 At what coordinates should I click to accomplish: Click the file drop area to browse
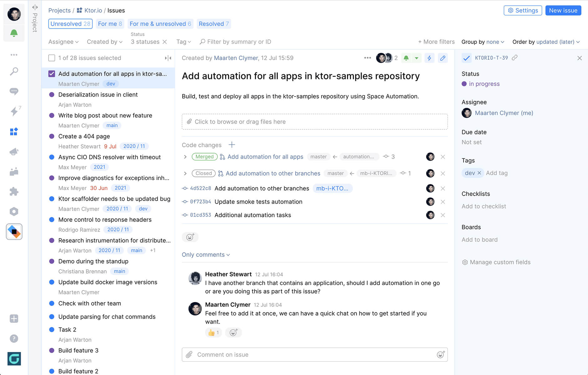[x=315, y=122]
